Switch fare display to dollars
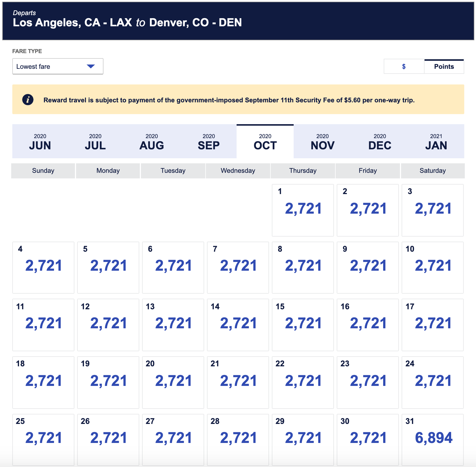The image size is (476, 467). pos(404,67)
